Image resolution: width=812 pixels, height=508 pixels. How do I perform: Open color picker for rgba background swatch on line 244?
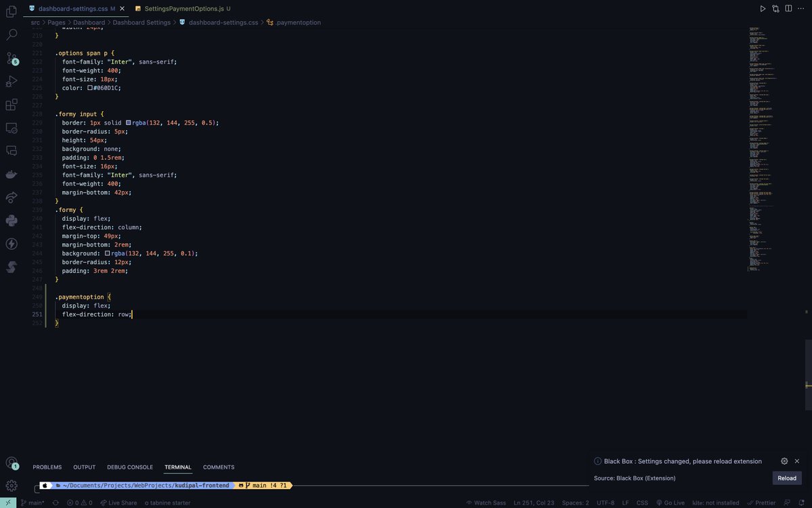pos(108,253)
